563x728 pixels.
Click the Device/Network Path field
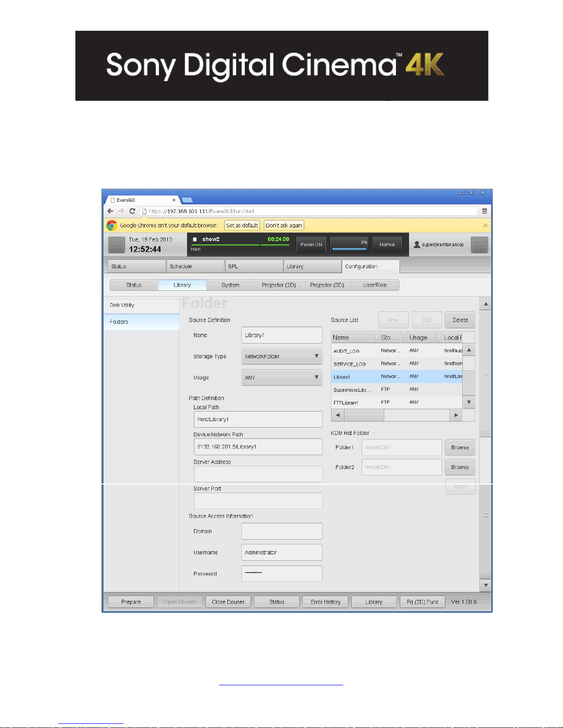[x=258, y=446]
